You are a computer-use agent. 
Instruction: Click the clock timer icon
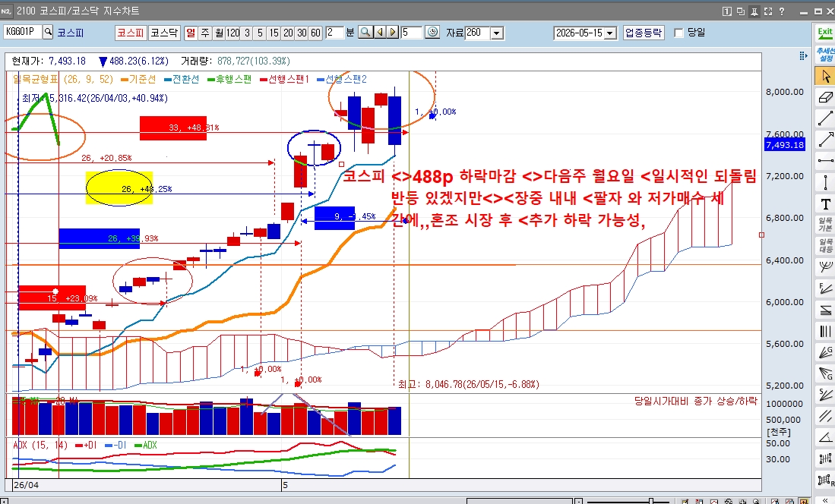coord(433,33)
